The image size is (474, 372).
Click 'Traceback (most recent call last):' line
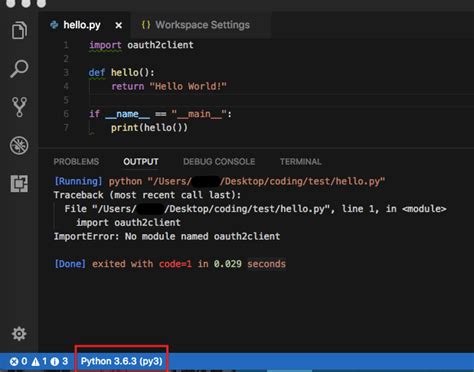pos(147,195)
